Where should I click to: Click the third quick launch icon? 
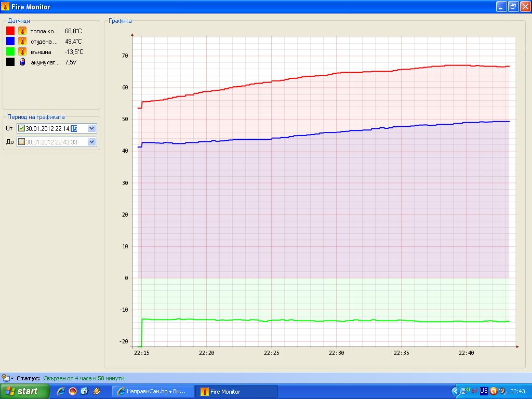85,391
